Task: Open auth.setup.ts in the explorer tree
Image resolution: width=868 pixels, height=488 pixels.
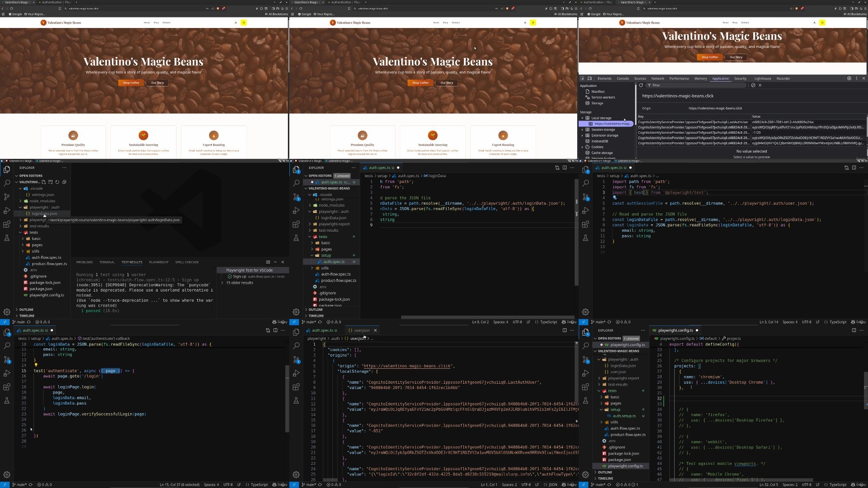Action: point(624,416)
